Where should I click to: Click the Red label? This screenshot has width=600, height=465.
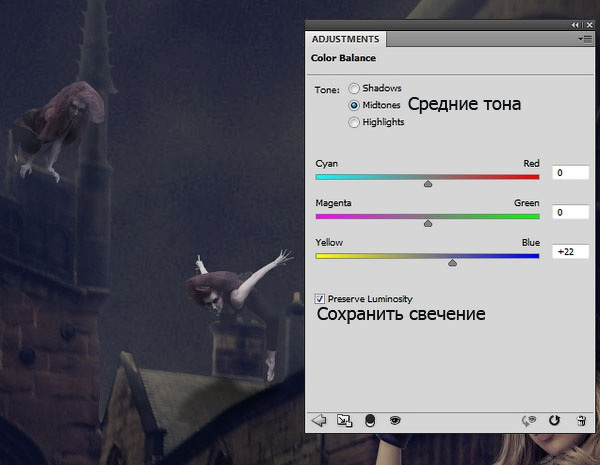531,163
